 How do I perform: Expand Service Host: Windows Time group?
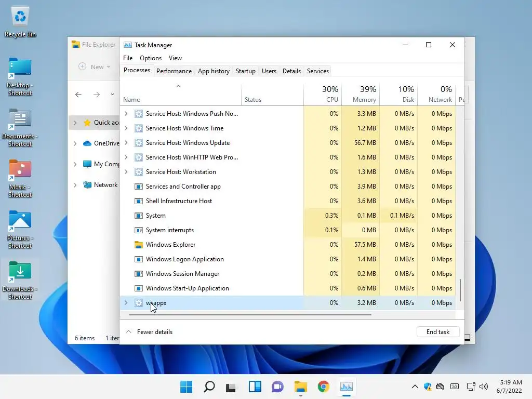tap(126, 128)
